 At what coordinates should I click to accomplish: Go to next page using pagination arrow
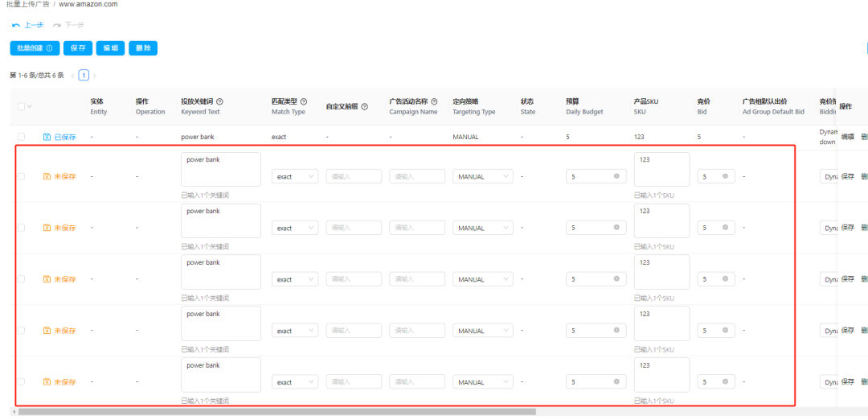(x=95, y=76)
